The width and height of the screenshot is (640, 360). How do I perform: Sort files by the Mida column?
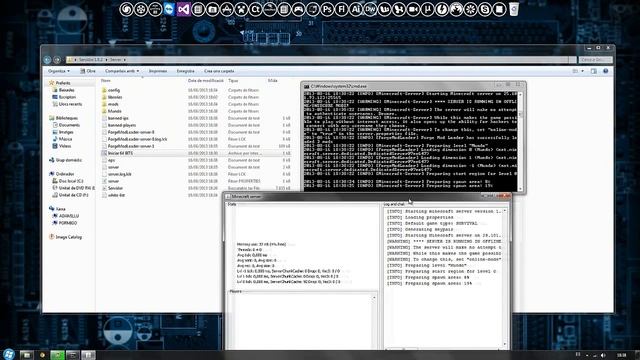[273, 81]
